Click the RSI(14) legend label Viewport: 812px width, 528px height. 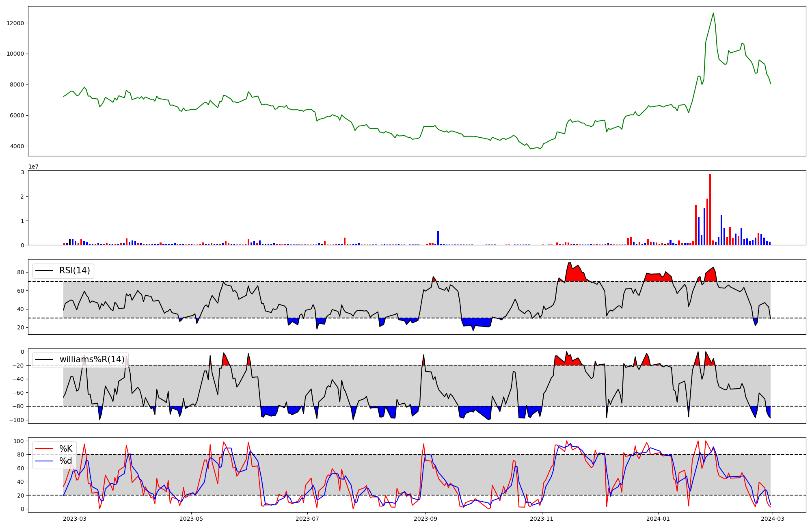(75, 270)
